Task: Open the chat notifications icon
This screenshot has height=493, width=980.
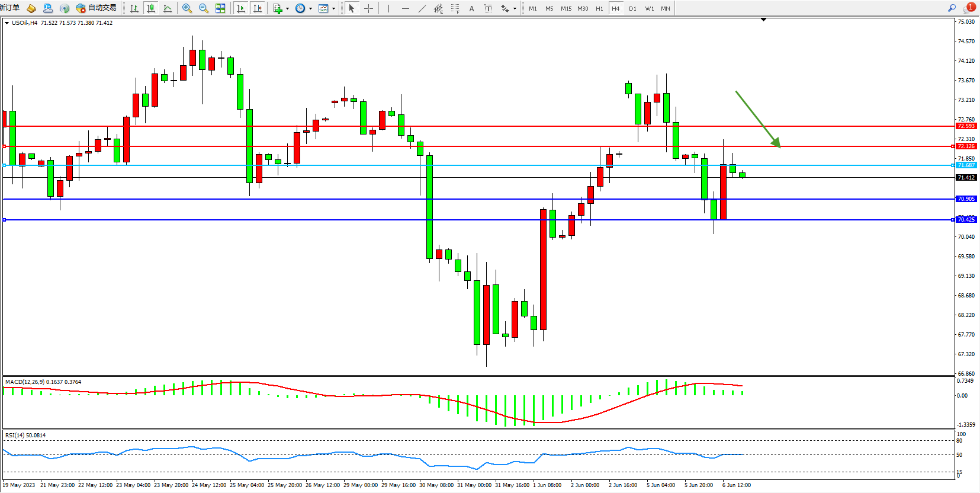Action: (968, 8)
